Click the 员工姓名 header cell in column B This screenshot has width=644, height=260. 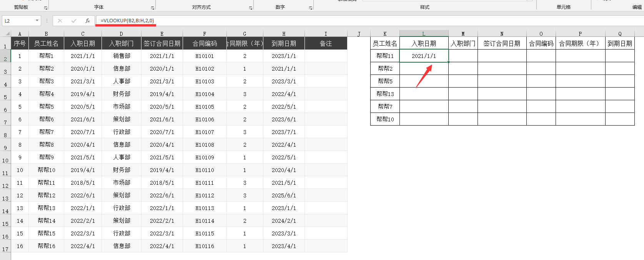(46, 43)
